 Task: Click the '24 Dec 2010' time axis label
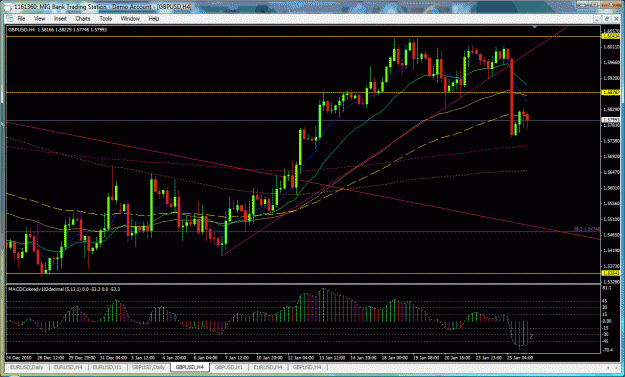point(20,357)
